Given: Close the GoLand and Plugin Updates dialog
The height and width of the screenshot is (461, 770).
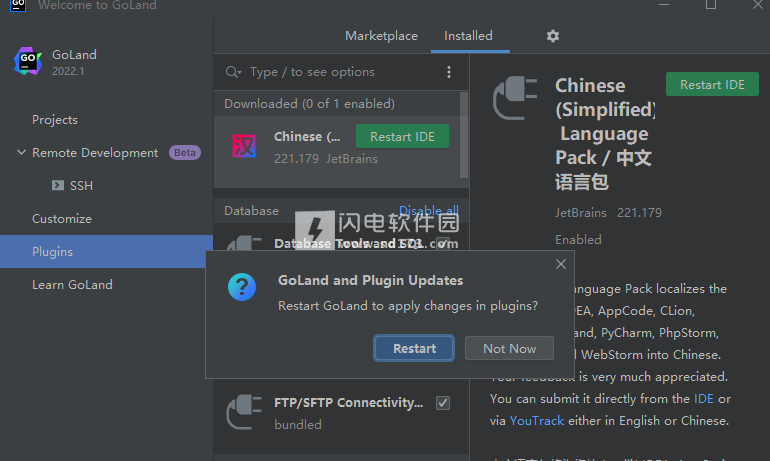Looking at the screenshot, I should coord(561,264).
